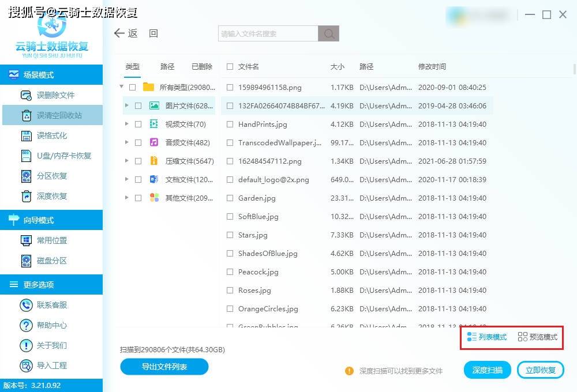This screenshot has height=392, width=577.
Task: Check the Stars.jpg file checkbox
Action: 230,235
